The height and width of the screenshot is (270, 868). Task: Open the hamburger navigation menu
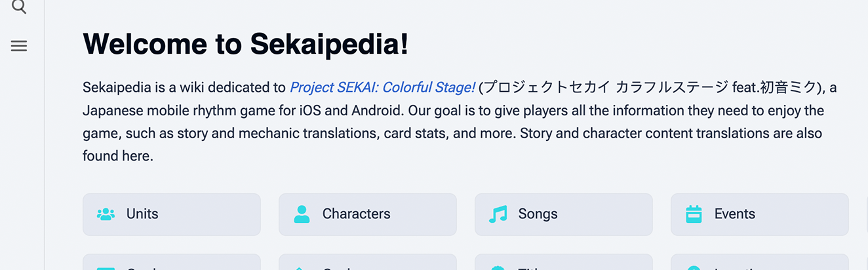[19, 46]
